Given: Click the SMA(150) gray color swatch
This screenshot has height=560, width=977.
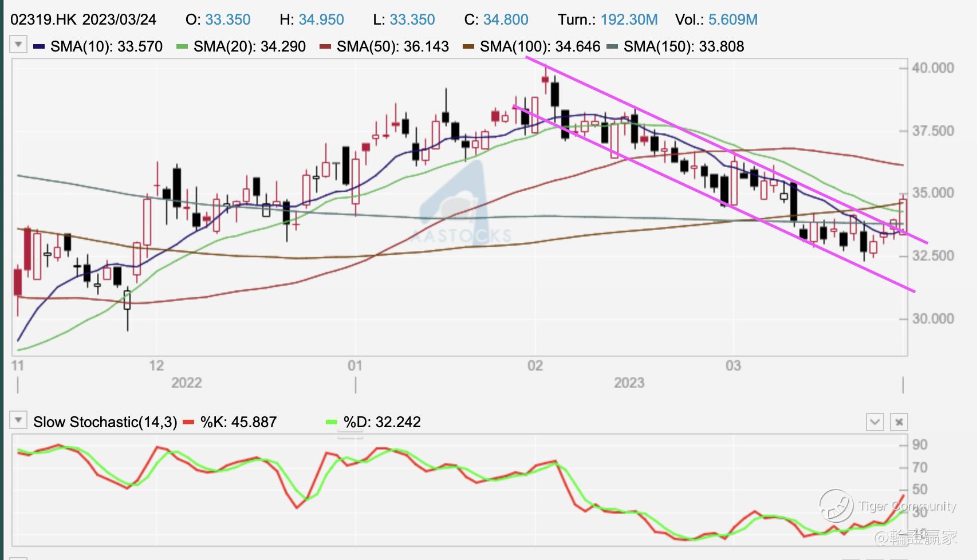Looking at the screenshot, I should point(612,46).
